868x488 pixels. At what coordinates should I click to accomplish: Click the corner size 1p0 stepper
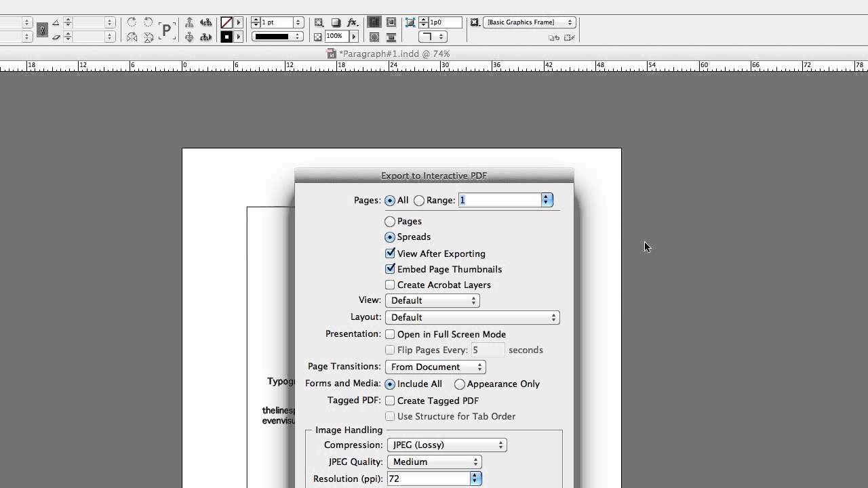423,22
